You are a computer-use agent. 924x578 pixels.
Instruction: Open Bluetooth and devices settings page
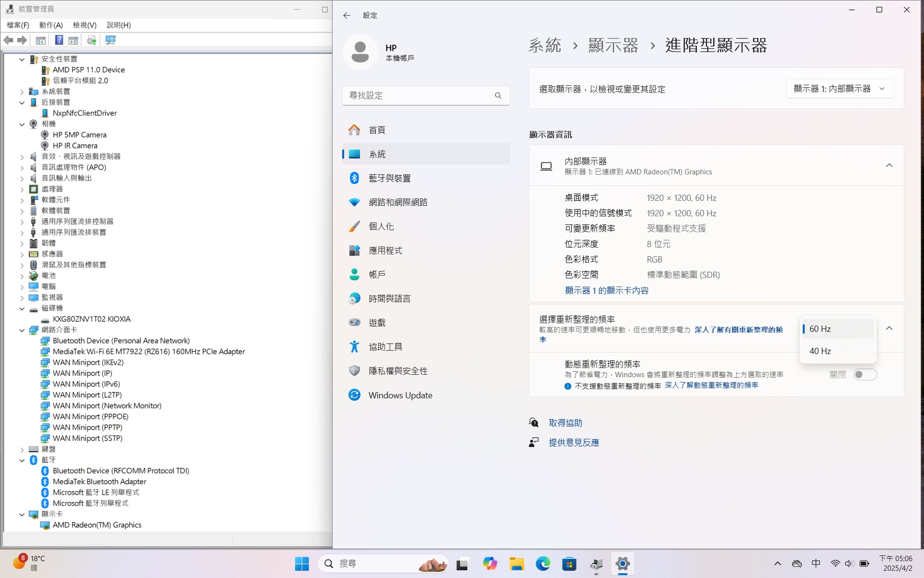pyautogui.click(x=389, y=178)
